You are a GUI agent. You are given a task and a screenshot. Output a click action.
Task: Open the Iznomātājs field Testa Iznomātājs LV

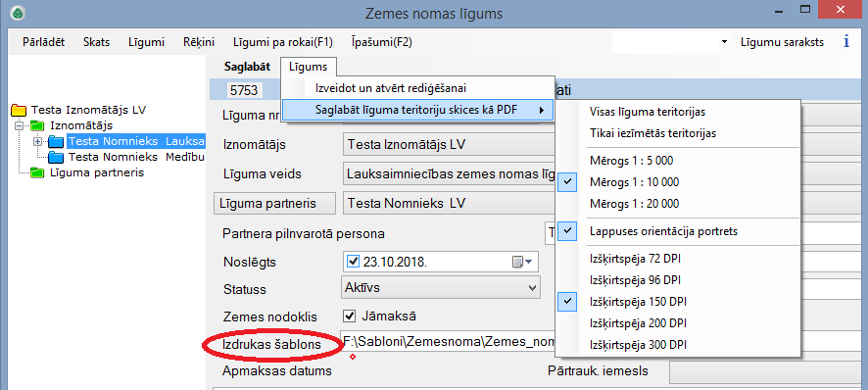tap(449, 146)
